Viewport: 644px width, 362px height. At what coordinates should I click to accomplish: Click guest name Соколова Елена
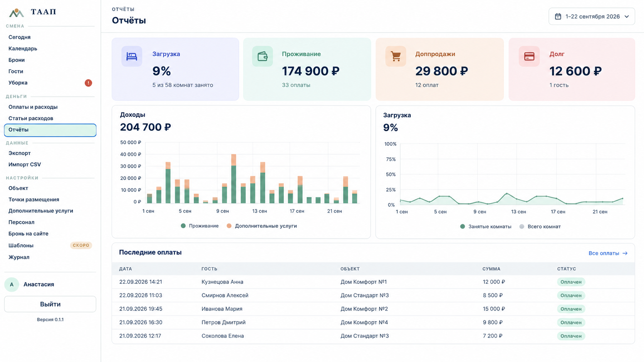pos(223,336)
